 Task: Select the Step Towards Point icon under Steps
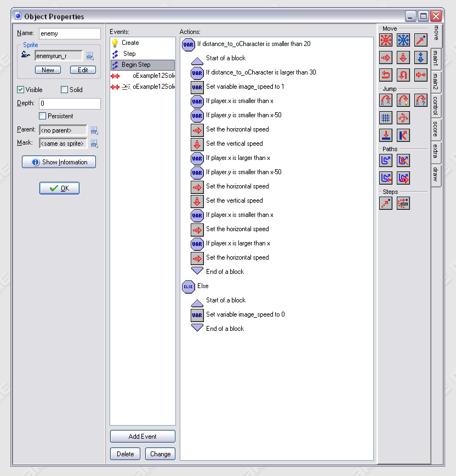tap(385, 203)
